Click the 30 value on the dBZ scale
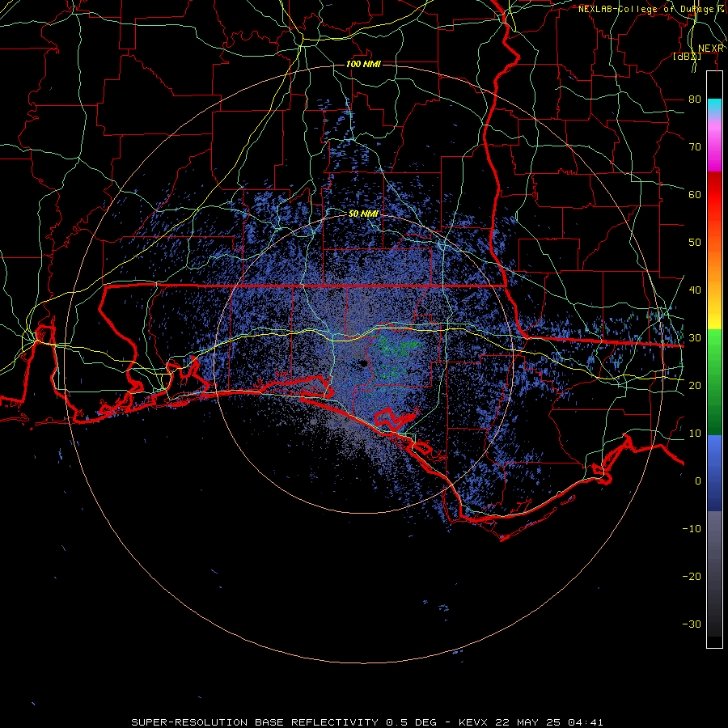 point(695,337)
